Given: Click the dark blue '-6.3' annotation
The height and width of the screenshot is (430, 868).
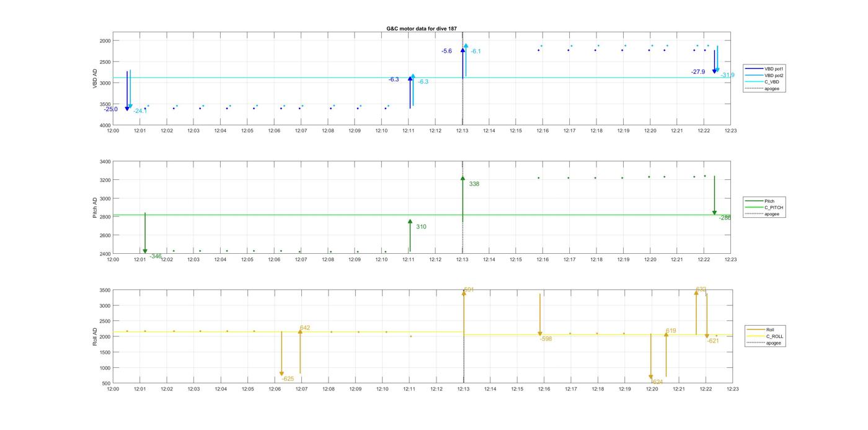Looking at the screenshot, I should point(394,79).
